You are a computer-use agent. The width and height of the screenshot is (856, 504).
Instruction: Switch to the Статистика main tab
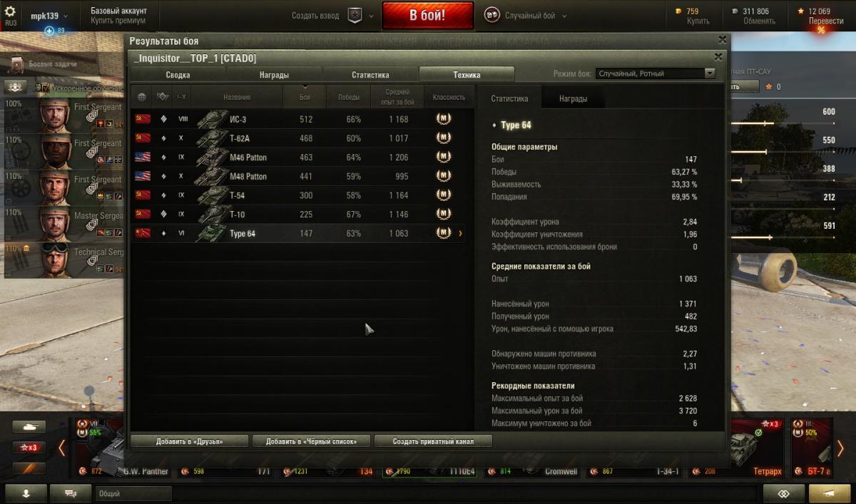point(370,75)
